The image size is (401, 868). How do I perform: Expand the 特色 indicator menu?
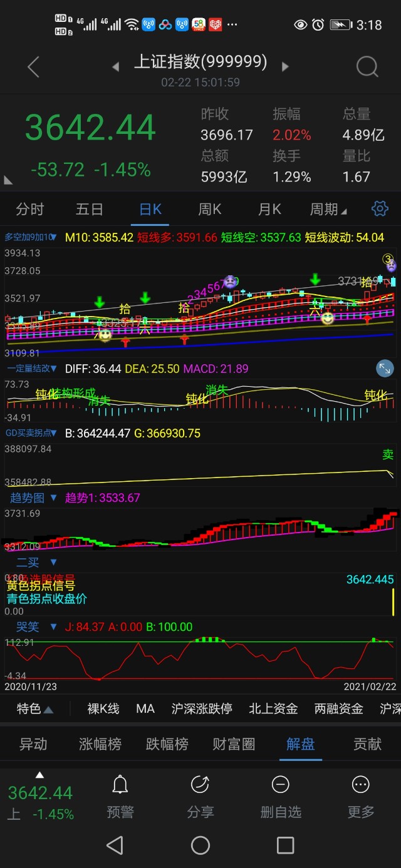pyautogui.click(x=34, y=708)
